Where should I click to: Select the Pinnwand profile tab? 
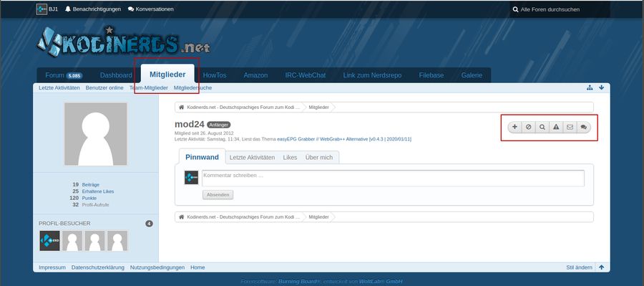point(202,157)
